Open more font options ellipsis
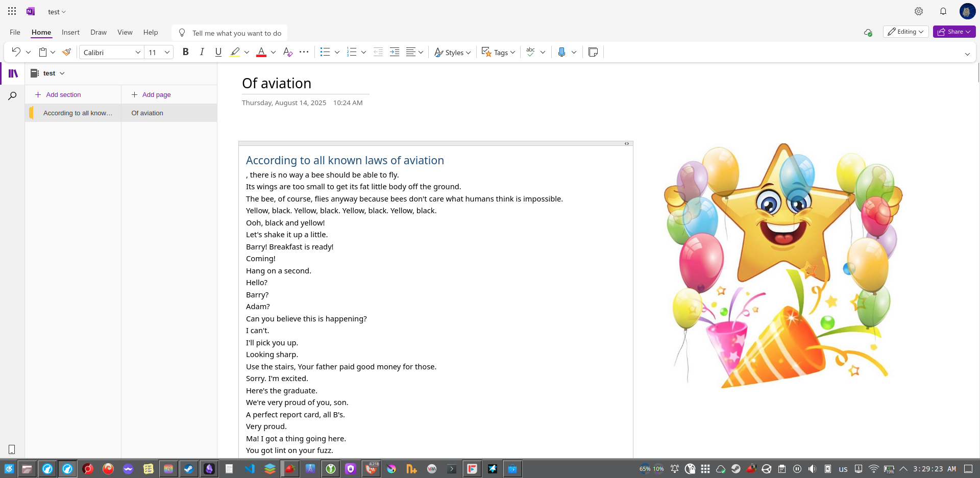 tap(304, 52)
